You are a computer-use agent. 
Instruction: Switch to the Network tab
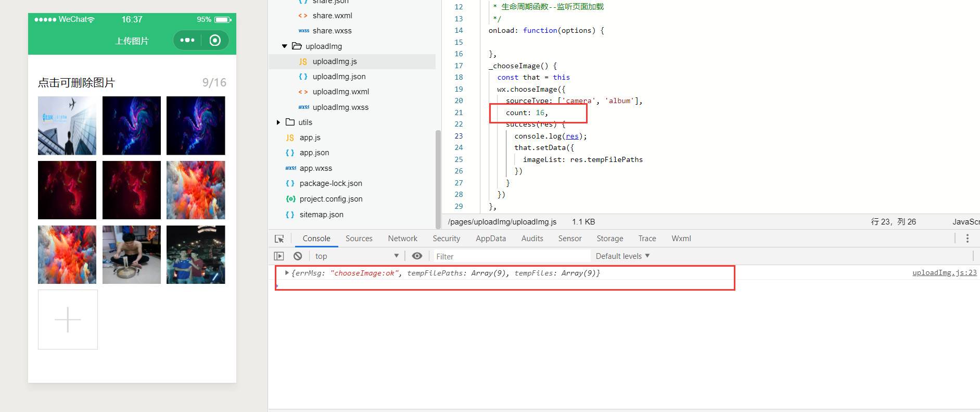(x=403, y=239)
